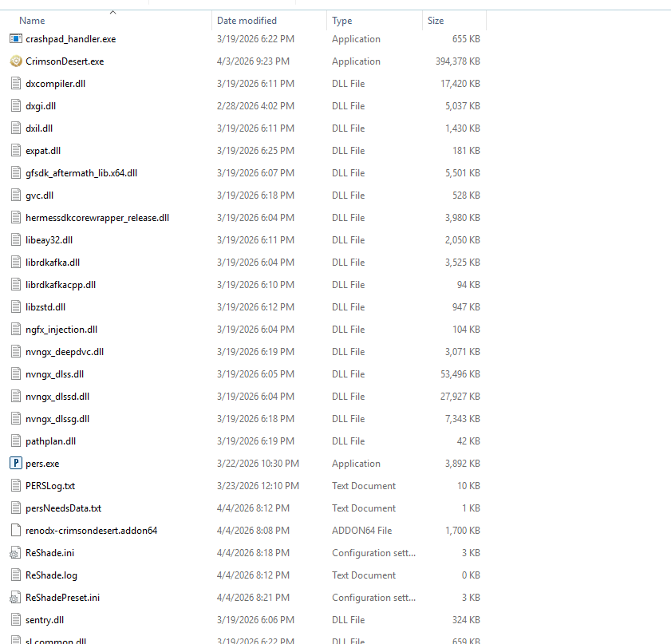
Task: Select the nvngx_deepdvc.dll file icon
Action: point(16,352)
